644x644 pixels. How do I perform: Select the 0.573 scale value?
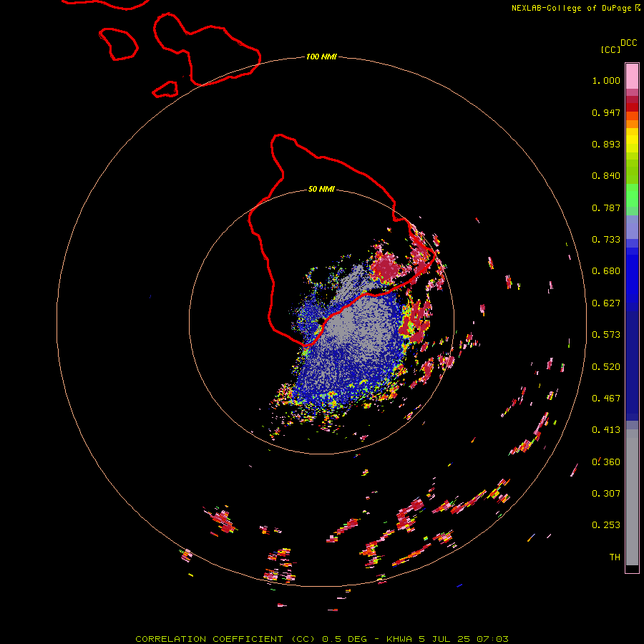click(x=606, y=335)
